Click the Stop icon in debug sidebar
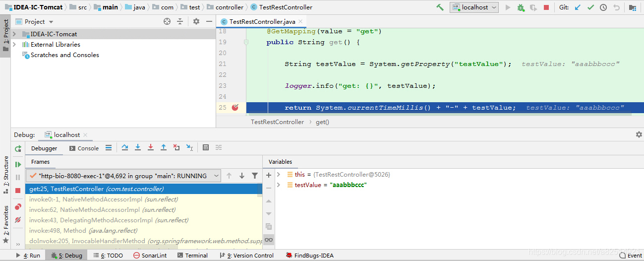 [x=18, y=191]
